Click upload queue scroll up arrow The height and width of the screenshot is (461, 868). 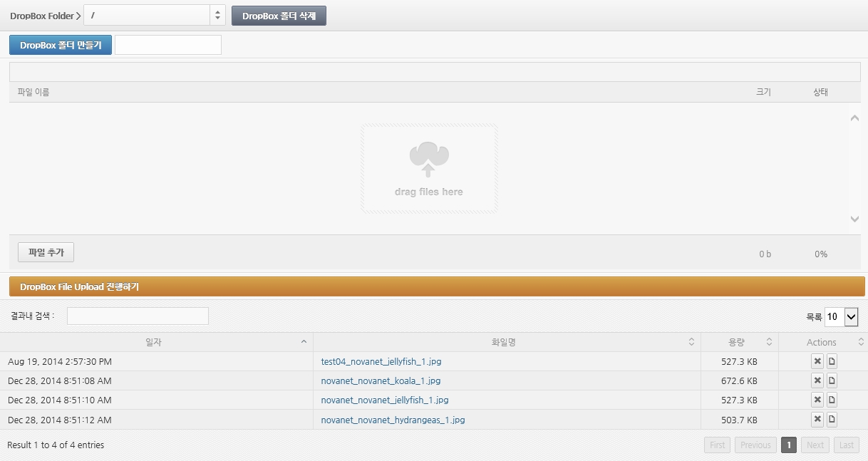(x=855, y=118)
